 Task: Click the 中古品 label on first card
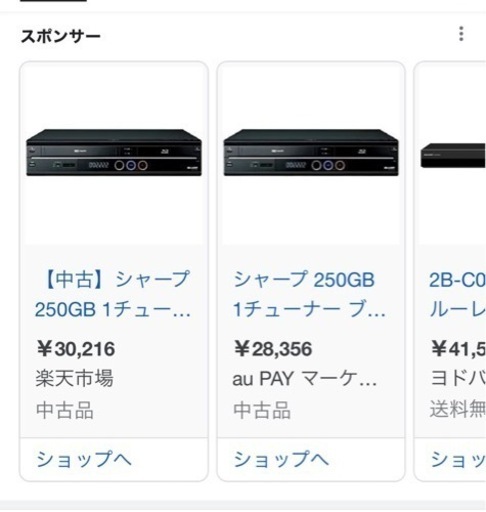[x=65, y=410]
